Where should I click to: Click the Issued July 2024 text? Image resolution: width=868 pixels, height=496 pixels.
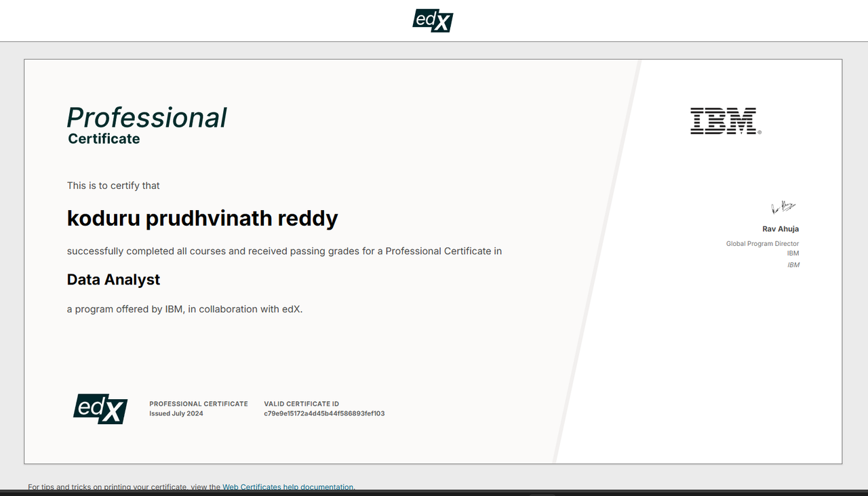[176, 413]
